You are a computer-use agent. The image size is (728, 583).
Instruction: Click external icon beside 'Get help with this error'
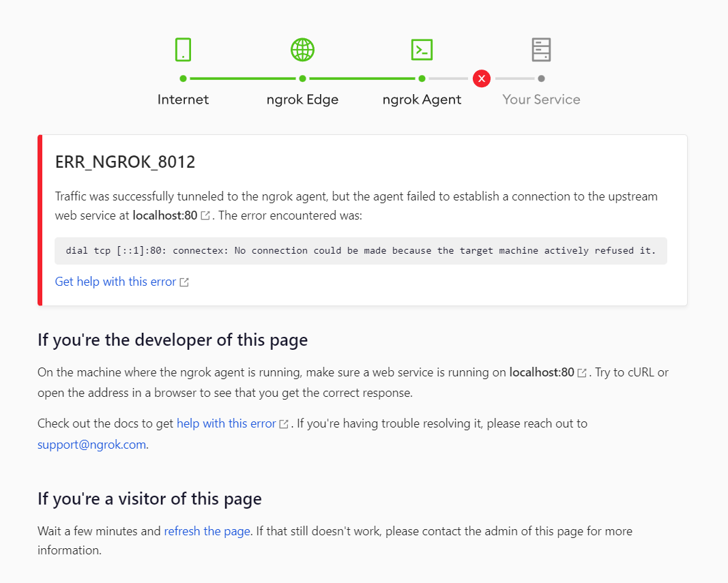point(184,282)
